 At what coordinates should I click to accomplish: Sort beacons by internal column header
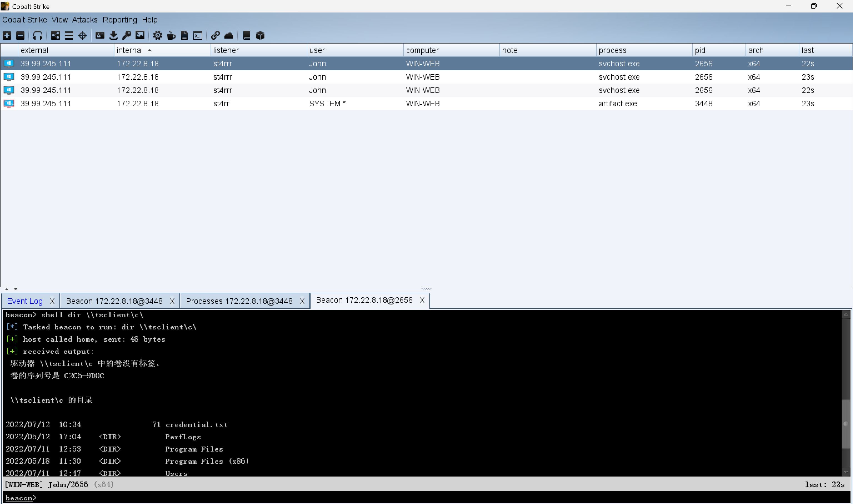coord(129,50)
